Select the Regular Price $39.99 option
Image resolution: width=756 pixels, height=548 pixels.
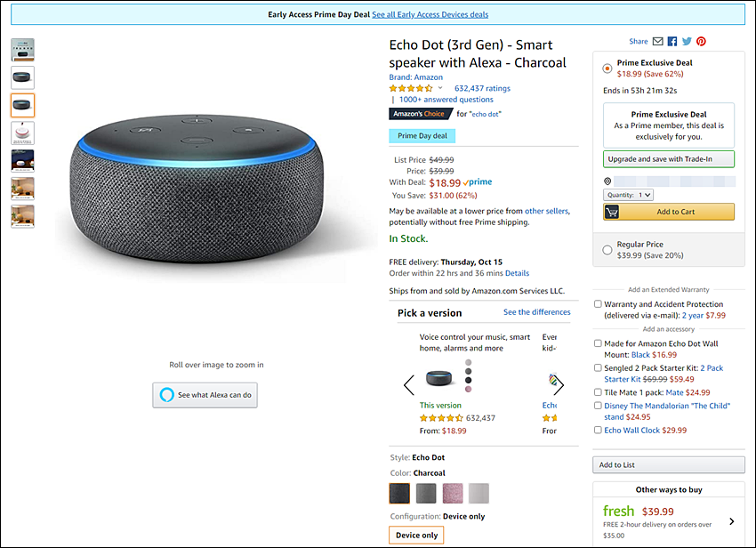[607, 250]
